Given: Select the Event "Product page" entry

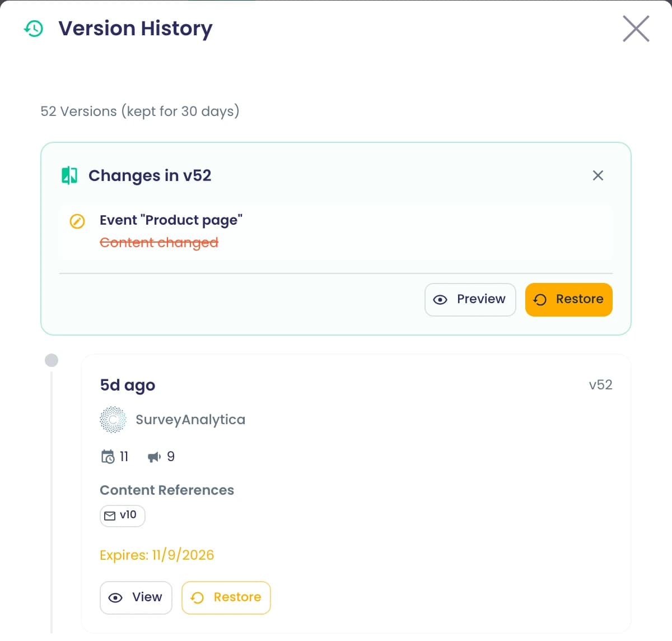Looking at the screenshot, I should 336,231.
